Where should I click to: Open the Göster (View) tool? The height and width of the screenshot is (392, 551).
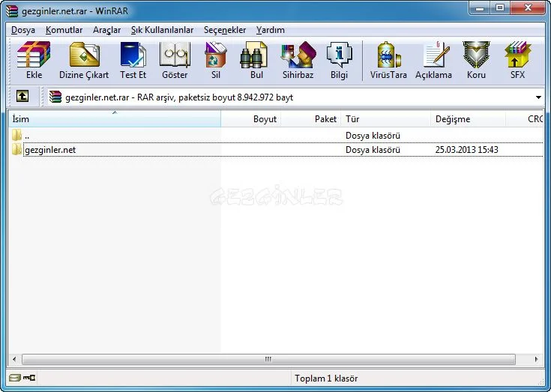click(x=175, y=60)
